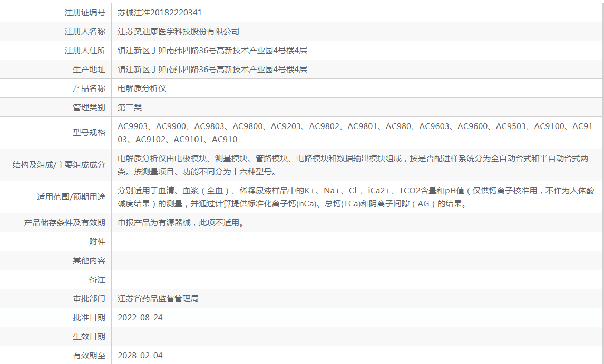Screen dimensions: 604x364
Task: Click the text 申报产品为有源器械，此项不适用。
Action: 181,223
